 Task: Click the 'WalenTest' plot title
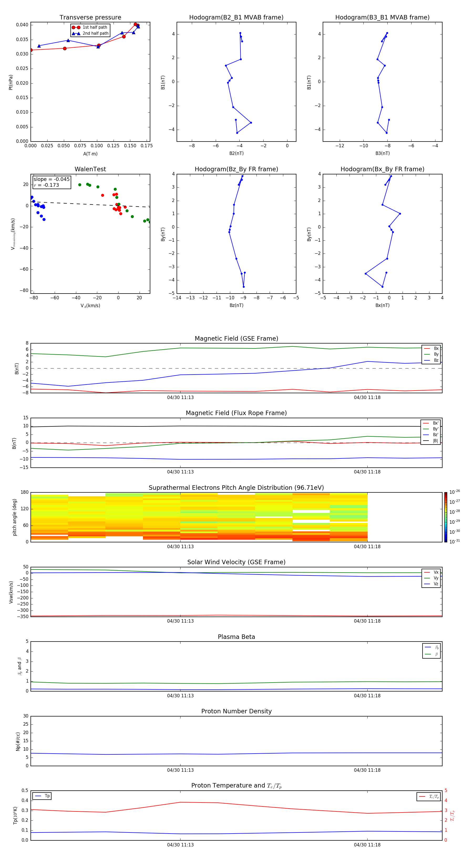click(x=90, y=169)
